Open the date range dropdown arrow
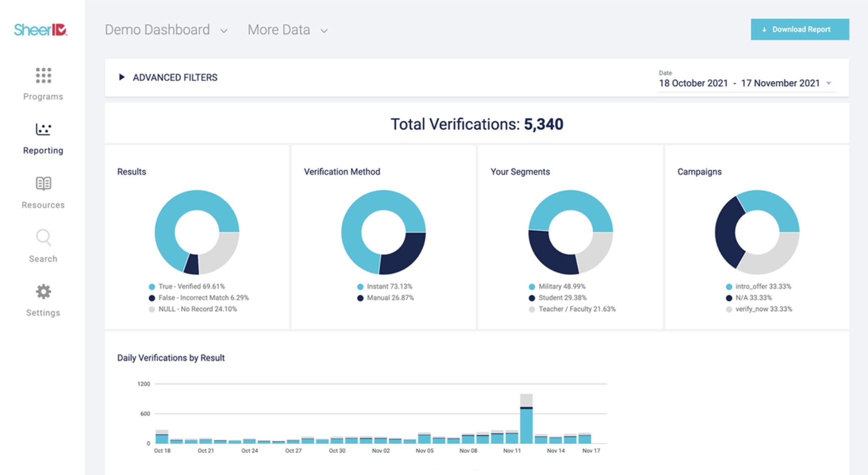Viewport: 868px width, 475px height. (829, 83)
